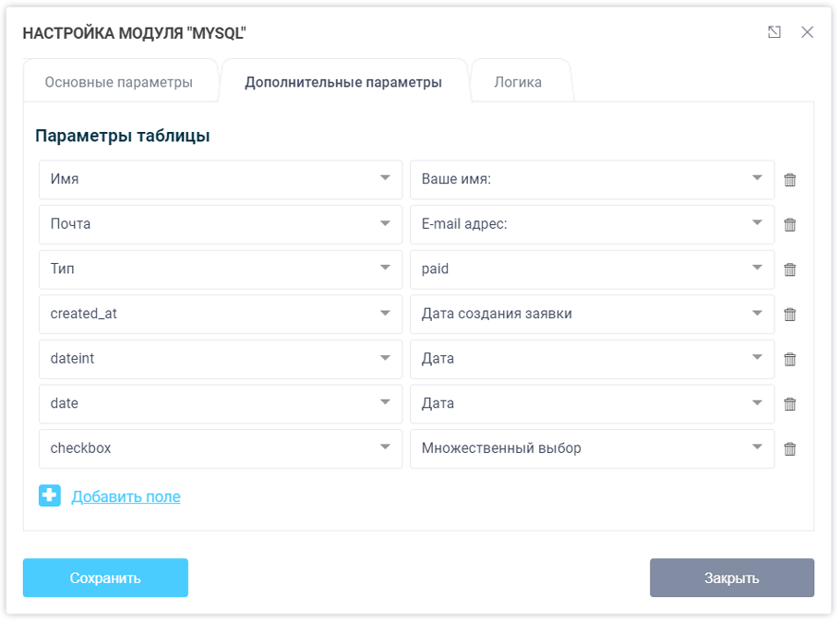Open the "Ваше имя:" value dropdown
The height and width of the screenshot is (620, 840).
click(757, 180)
